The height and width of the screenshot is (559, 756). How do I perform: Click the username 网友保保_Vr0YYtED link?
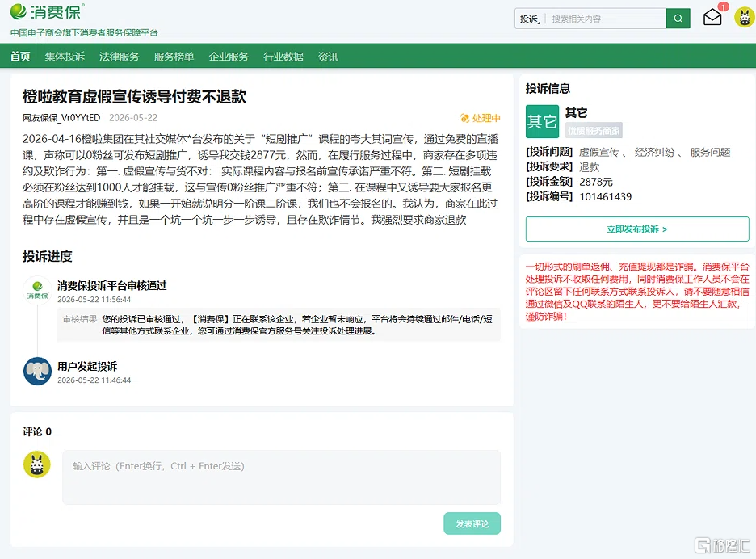click(x=61, y=118)
